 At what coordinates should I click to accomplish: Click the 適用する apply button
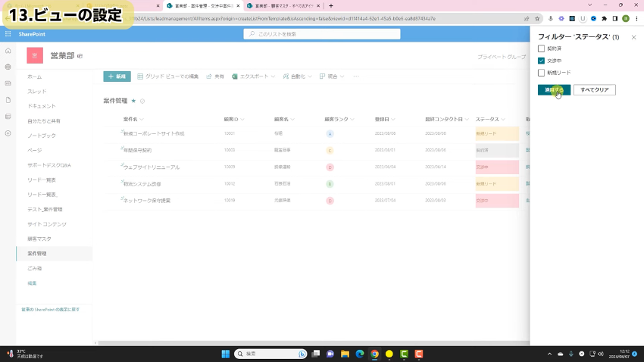click(553, 90)
